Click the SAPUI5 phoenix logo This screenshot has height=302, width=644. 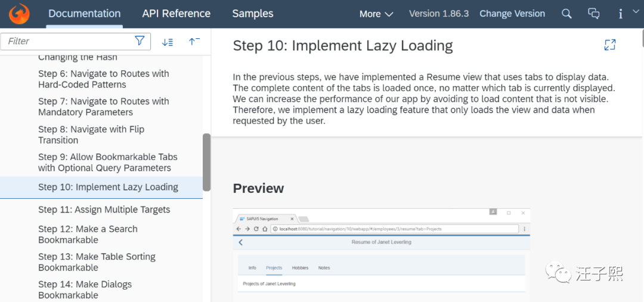point(20,13)
